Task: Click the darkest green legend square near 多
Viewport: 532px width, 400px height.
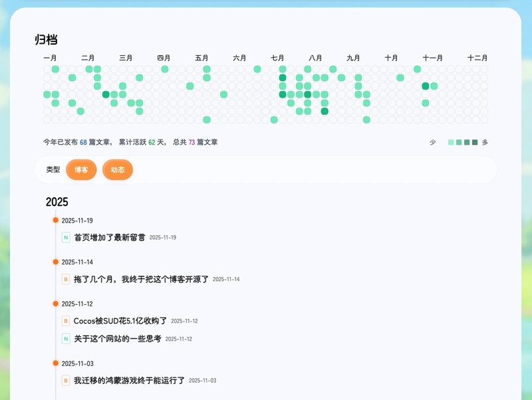Action: 473,142
